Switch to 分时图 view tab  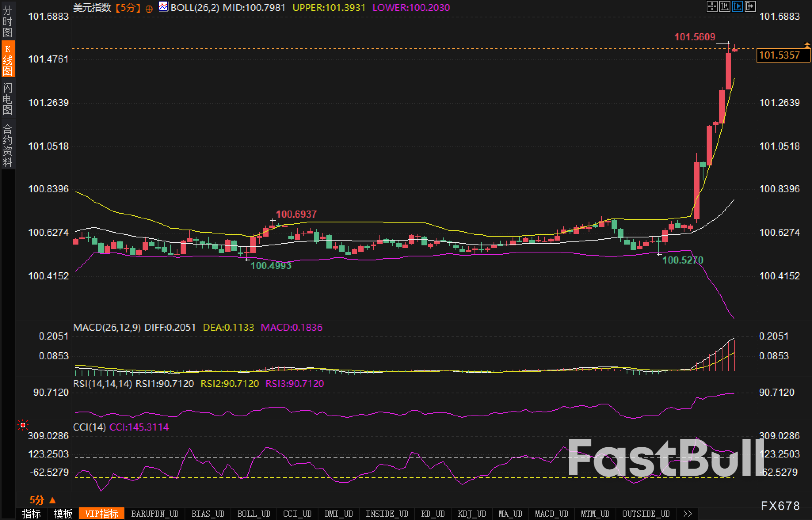click(8, 22)
